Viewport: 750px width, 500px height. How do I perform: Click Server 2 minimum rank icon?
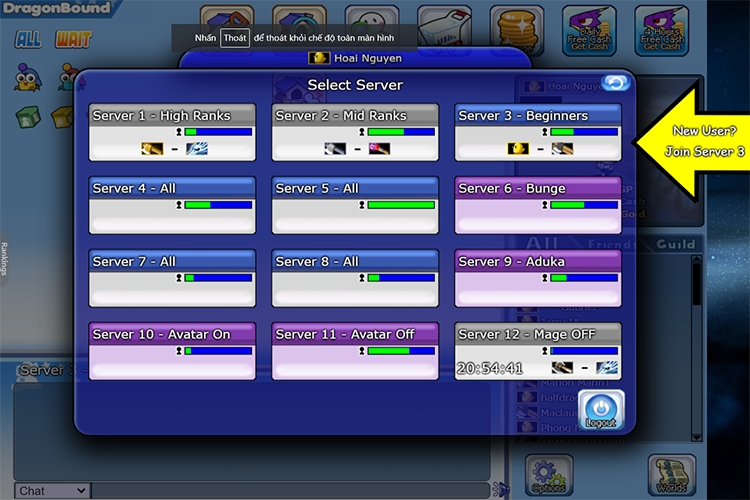click(335, 149)
